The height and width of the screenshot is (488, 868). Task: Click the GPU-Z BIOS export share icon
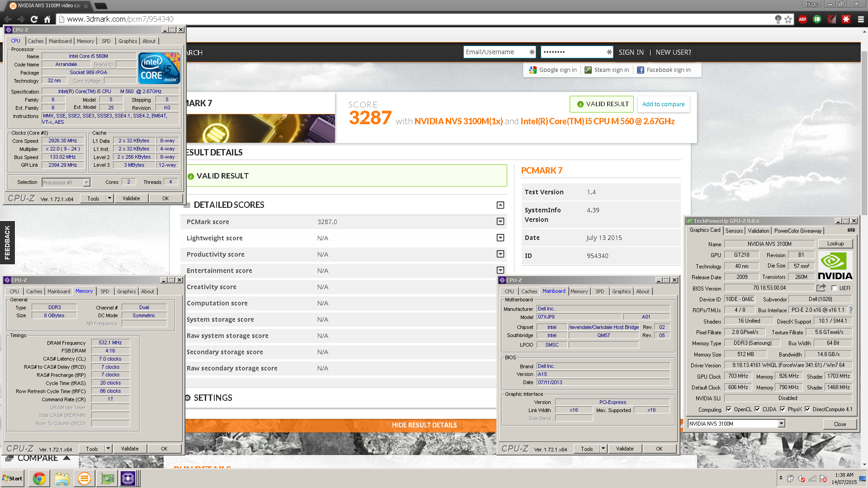point(821,288)
